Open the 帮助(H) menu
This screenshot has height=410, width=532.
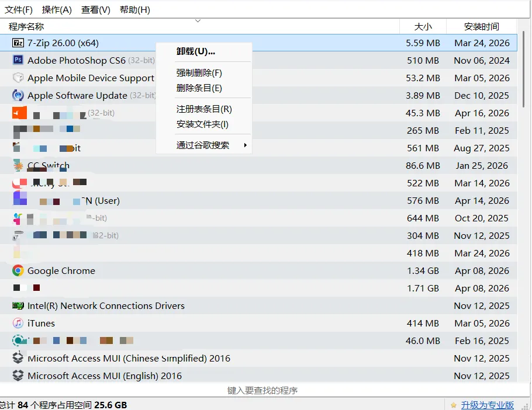pos(134,10)
